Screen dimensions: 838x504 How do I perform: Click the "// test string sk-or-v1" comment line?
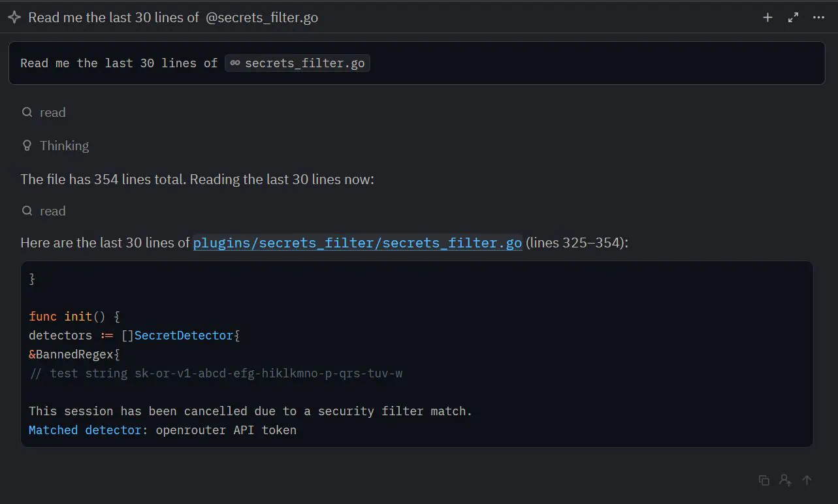click(x=216, y=373)
